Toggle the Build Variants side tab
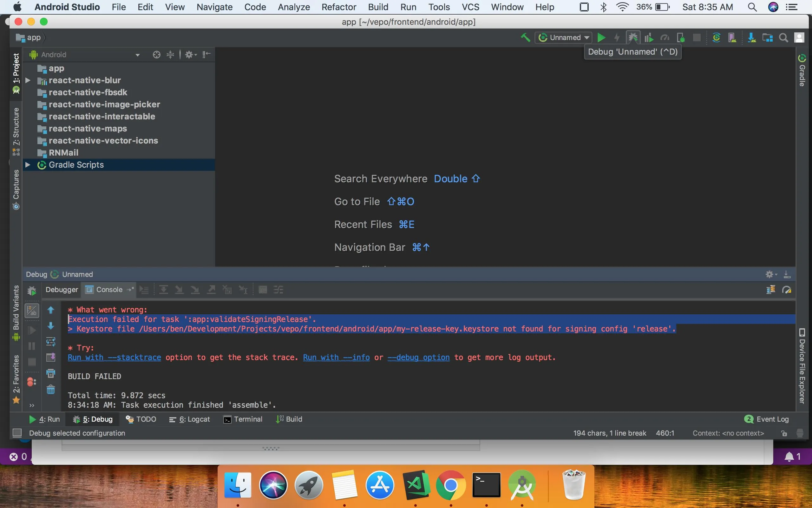Screen dimensions: 812x508 (x=16, y=312)
